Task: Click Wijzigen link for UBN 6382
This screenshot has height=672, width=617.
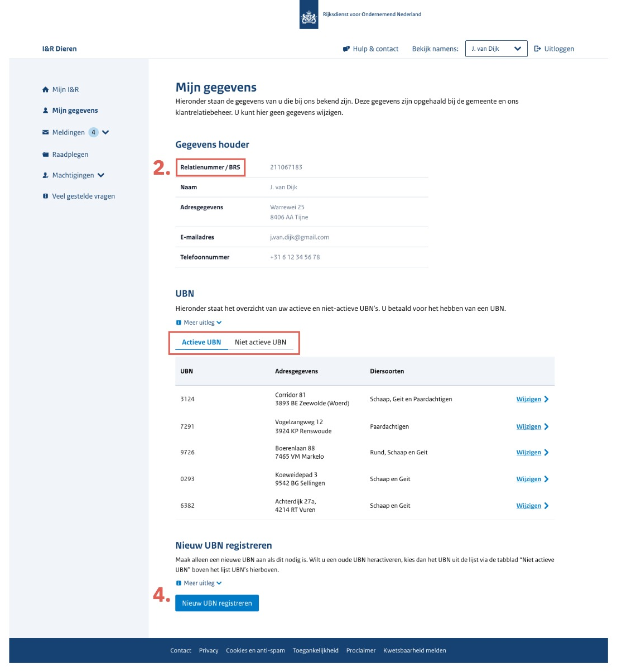Action: [529, 506]
